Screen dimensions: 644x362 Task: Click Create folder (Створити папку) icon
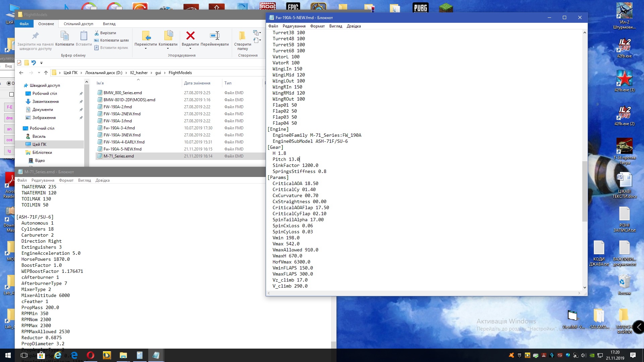point(242,36)
